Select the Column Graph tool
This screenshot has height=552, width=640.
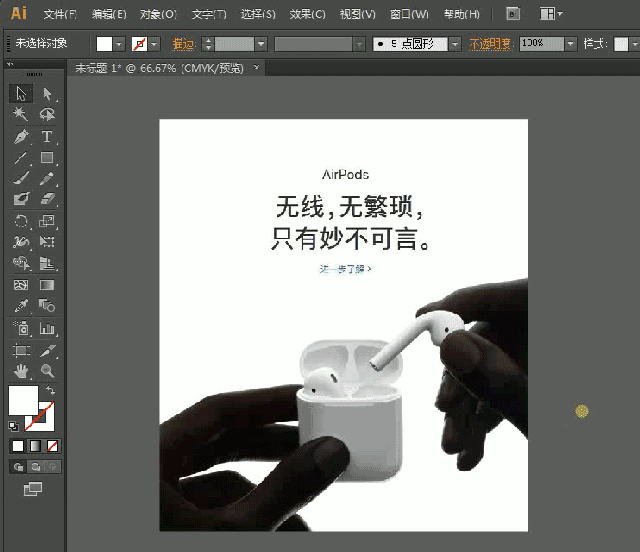click(47, 328)
